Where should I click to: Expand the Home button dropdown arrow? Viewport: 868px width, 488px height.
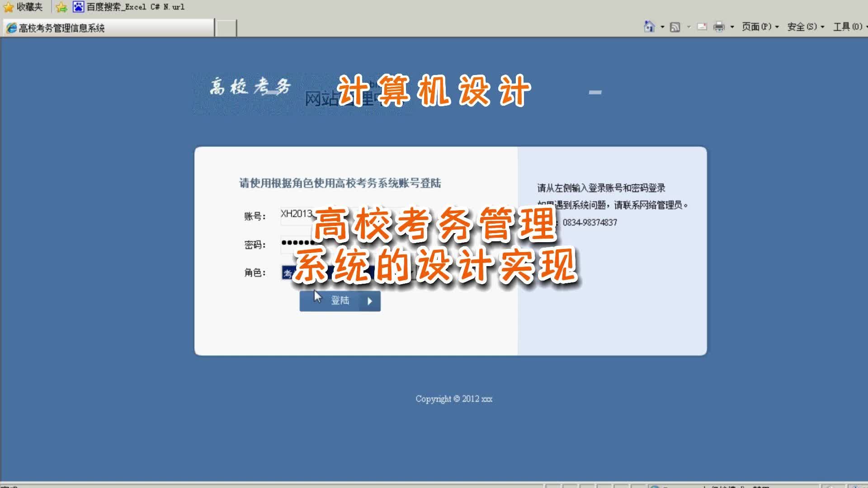(662, 27)
